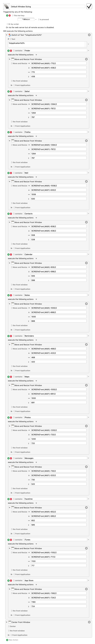This screenshot has width=95, height=644.
Task: Open gear menu for Mail Move and Resize action
Action: coord(86,182)
